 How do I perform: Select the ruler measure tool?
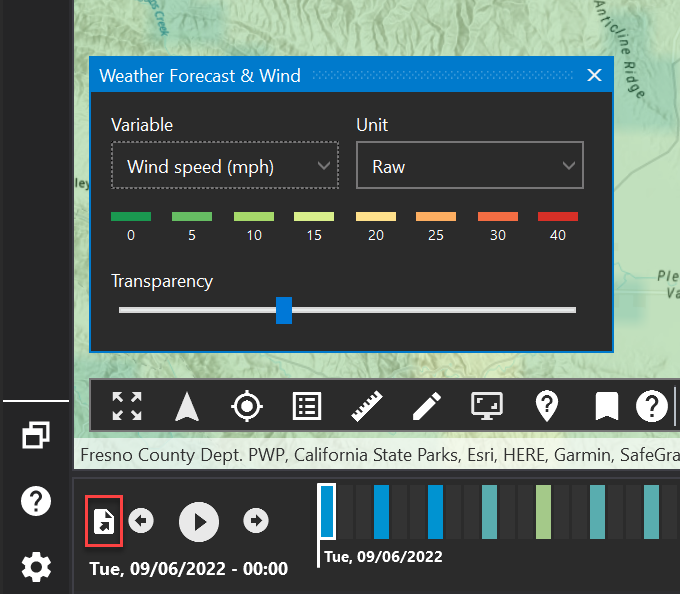(367, 406)
